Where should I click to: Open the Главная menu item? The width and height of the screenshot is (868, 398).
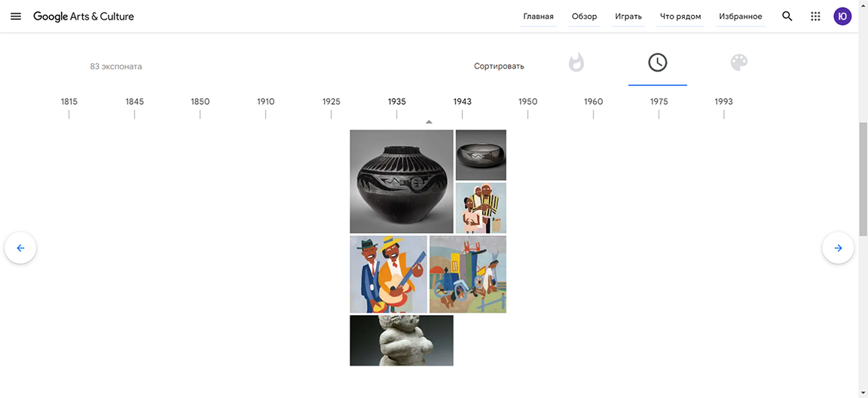(538, 17)
